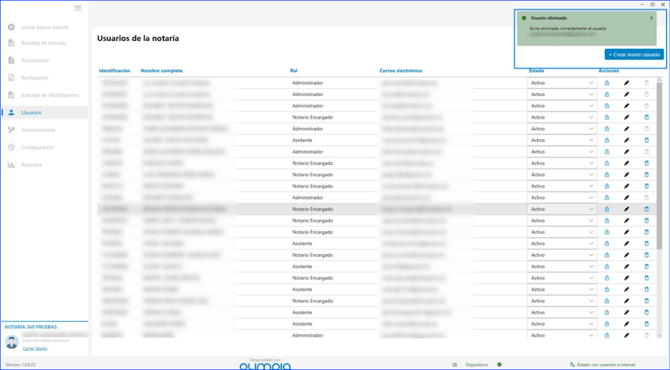Click the Autorizaciones sidebar icon
670x370 pixels.
[12, 130]
